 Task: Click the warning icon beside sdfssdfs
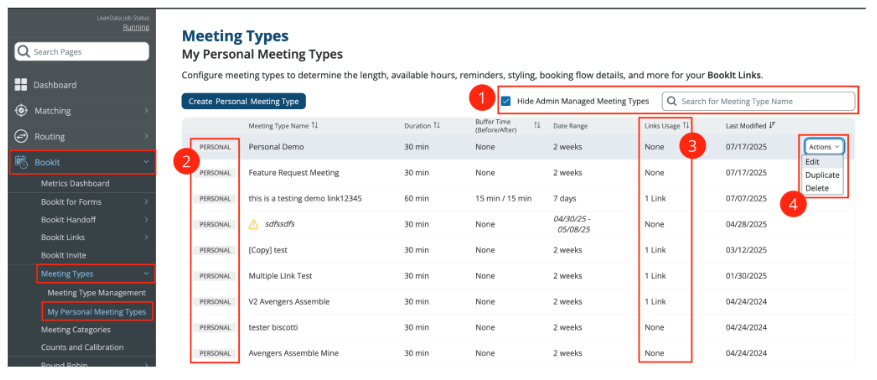(253, 224)
